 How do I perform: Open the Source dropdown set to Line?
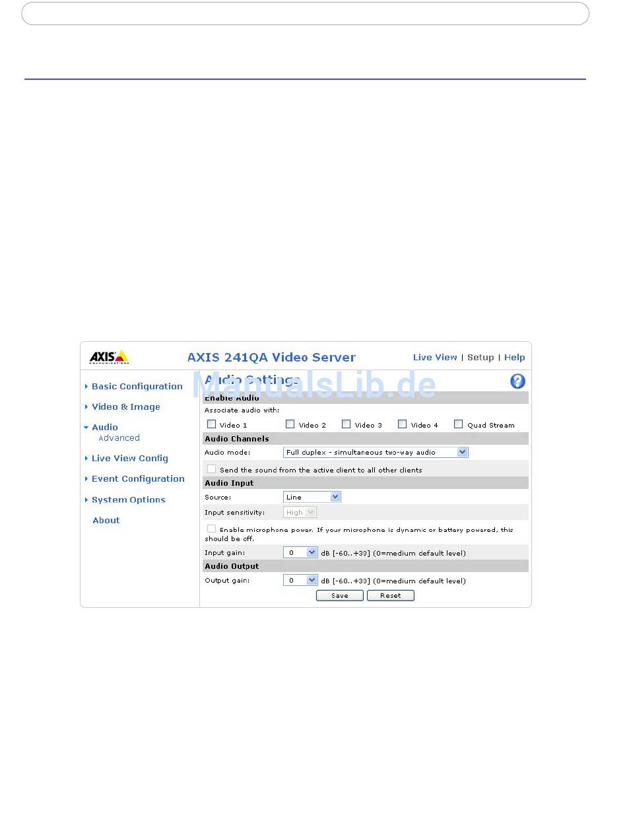coord(312,497)
